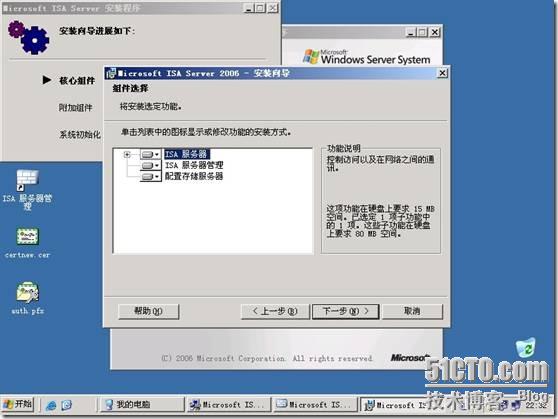Continue with 下一步(N) button

click(346, 311)
